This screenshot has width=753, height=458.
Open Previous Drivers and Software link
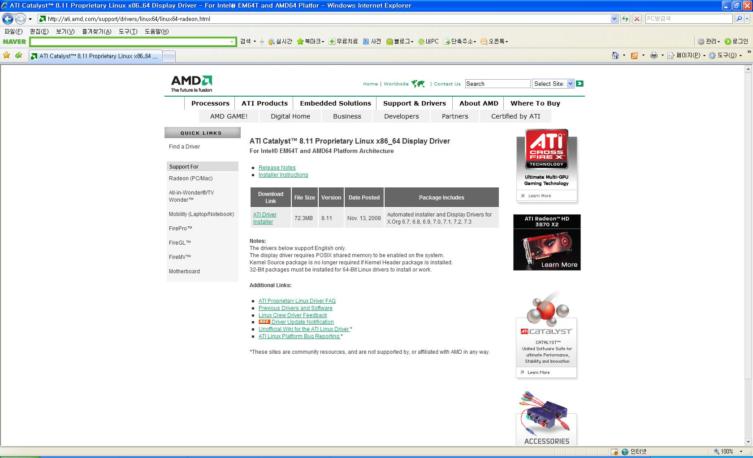[x=295, y=308]
